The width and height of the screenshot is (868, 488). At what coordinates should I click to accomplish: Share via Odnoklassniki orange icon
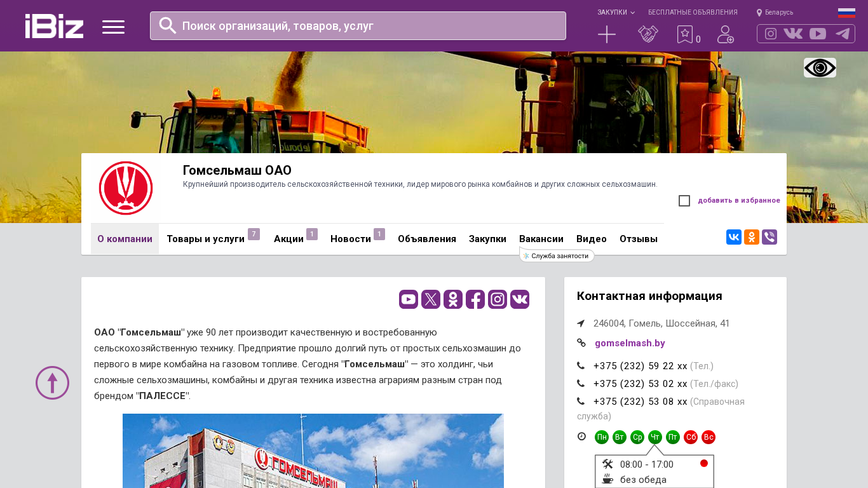click(x=752, y=237)
